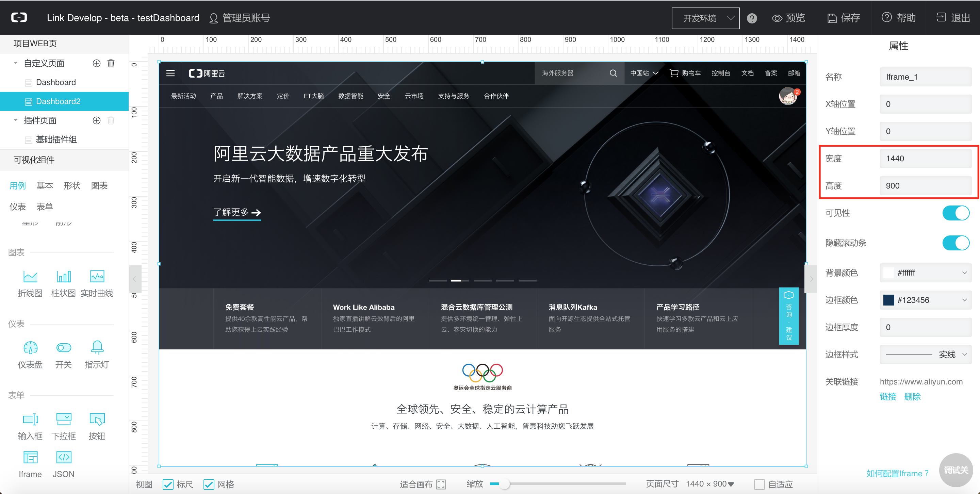
Task: Select the 实时曲线 realtime curve component
Action: [97, 284]
